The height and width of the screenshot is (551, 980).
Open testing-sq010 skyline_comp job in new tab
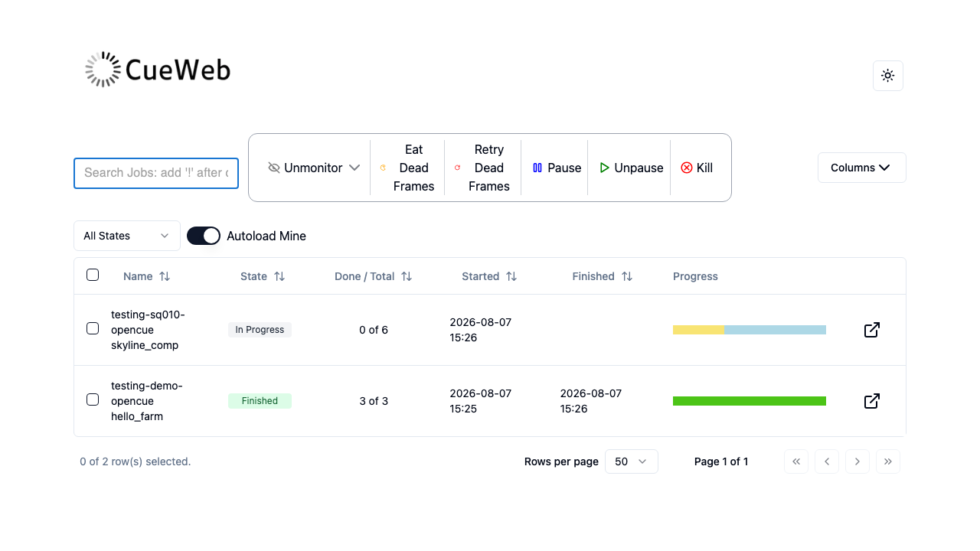coord(871,330)
